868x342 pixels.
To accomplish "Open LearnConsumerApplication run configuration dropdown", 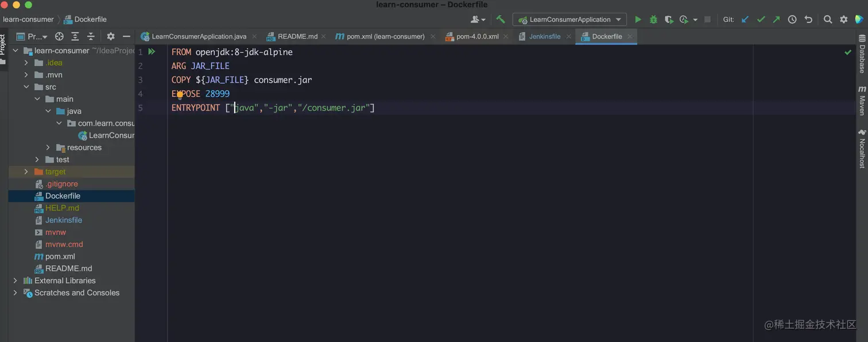I will point(569,20).
